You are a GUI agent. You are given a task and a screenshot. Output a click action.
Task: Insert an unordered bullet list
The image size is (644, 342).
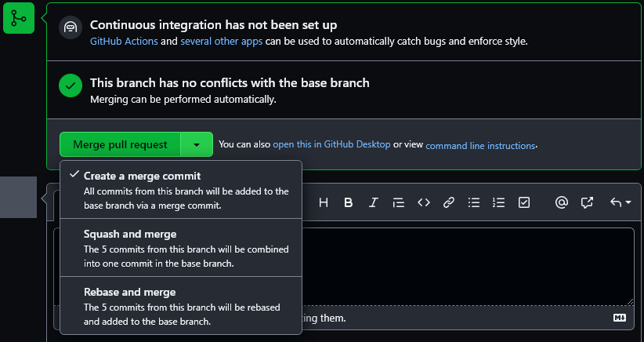474,202
